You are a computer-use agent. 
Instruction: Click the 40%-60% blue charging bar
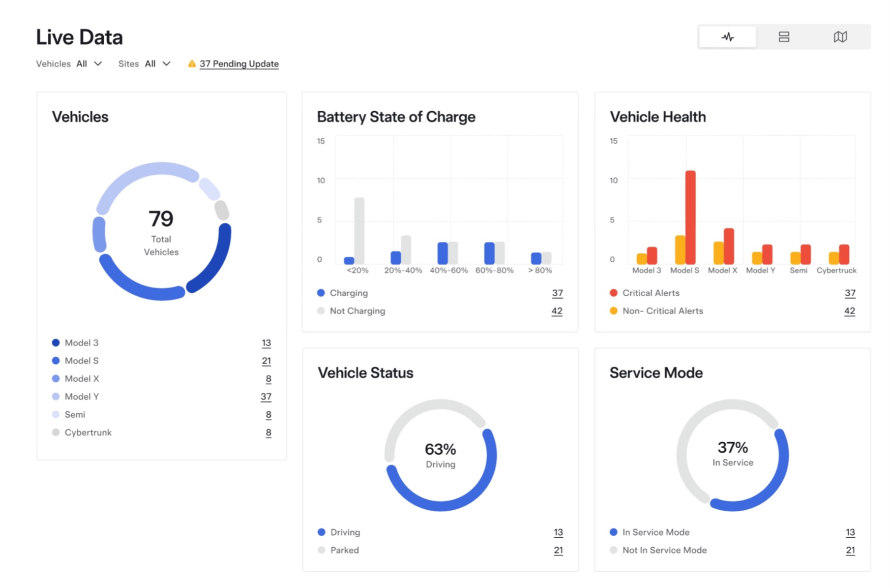tap(443, 253)
